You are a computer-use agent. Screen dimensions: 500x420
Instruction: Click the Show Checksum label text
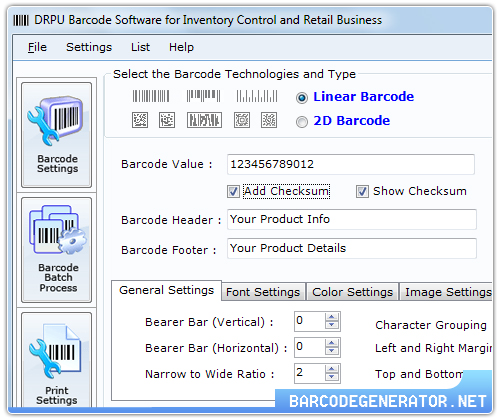[420, 191]
